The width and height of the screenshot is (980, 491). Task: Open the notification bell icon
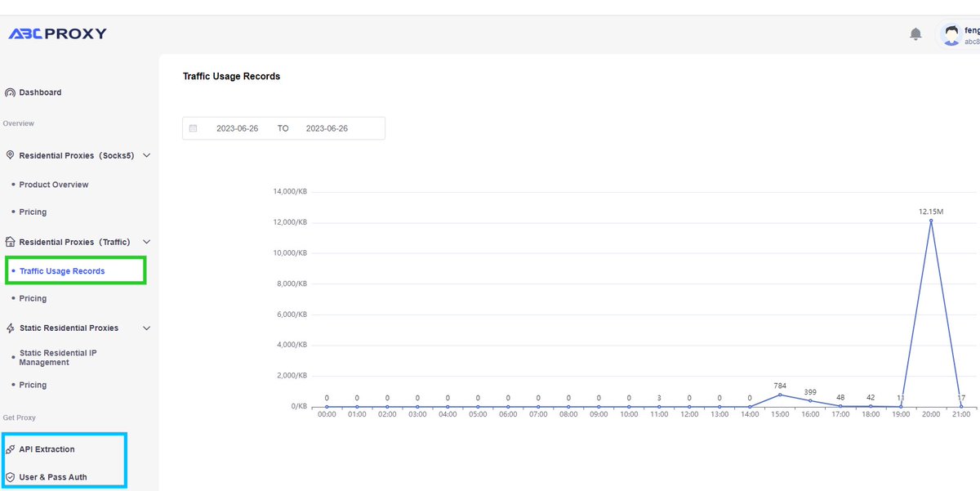click(x=915, y=33)
